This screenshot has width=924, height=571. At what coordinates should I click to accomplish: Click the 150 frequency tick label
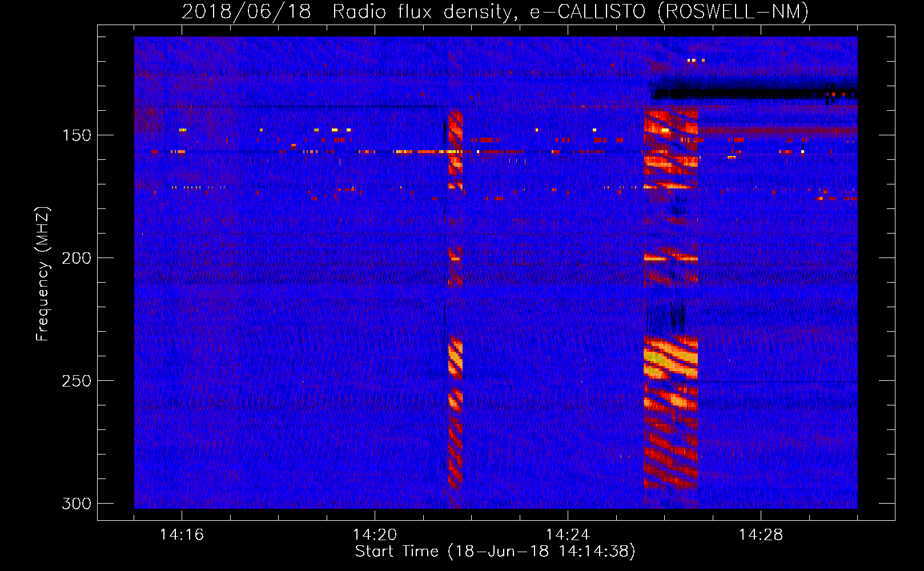tap(77, 135)
